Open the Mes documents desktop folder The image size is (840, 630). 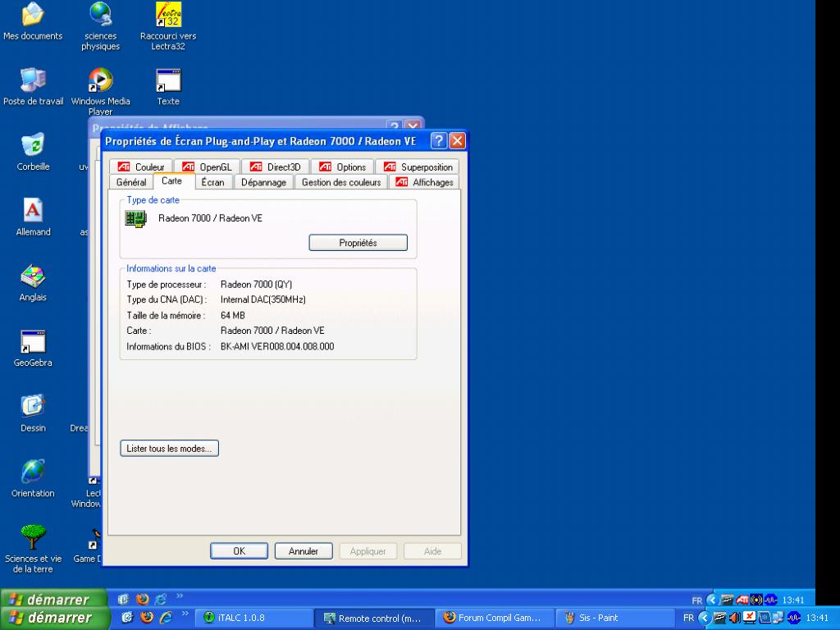click(33, 21)
